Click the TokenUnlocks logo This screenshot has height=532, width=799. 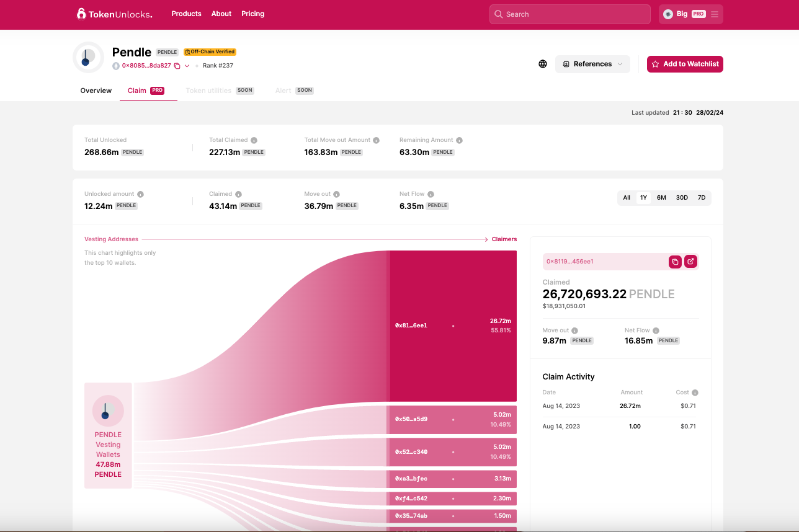tap(114, 14)
